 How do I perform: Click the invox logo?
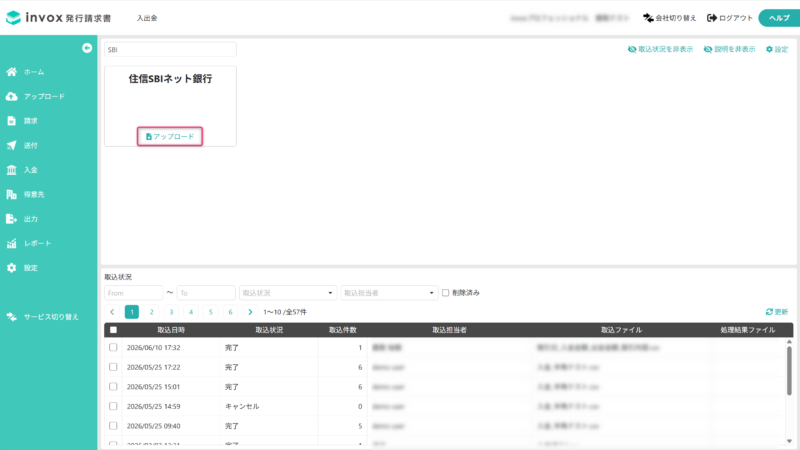click(x=58, y=18)
